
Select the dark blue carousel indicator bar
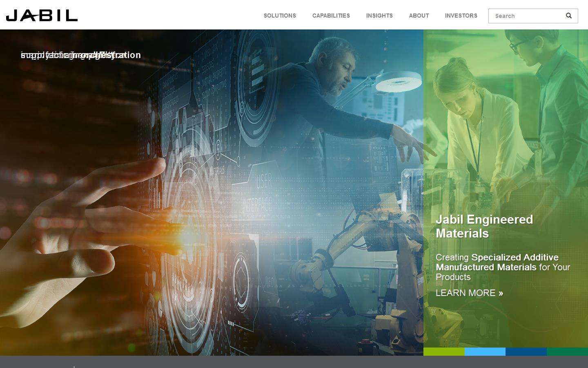click(526, 352)
